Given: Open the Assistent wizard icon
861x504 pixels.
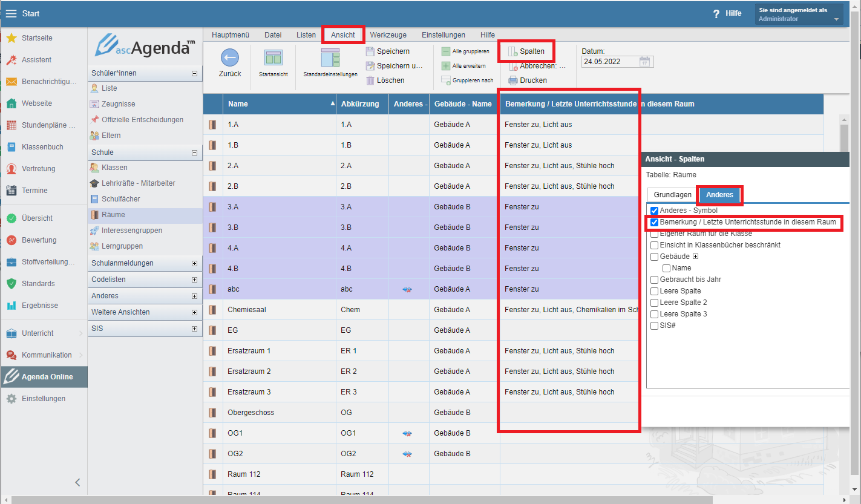Looking at the screenshot, I should [11, 60].
